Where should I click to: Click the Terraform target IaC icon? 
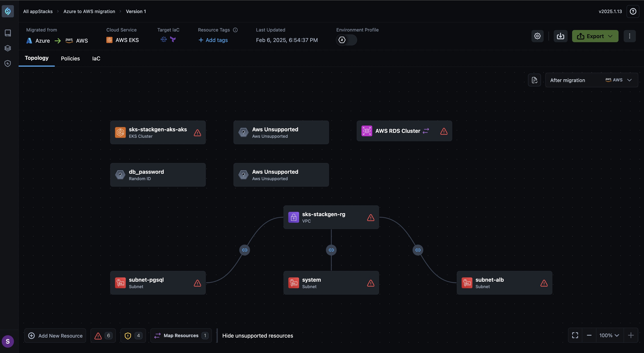tap(173, 39)
